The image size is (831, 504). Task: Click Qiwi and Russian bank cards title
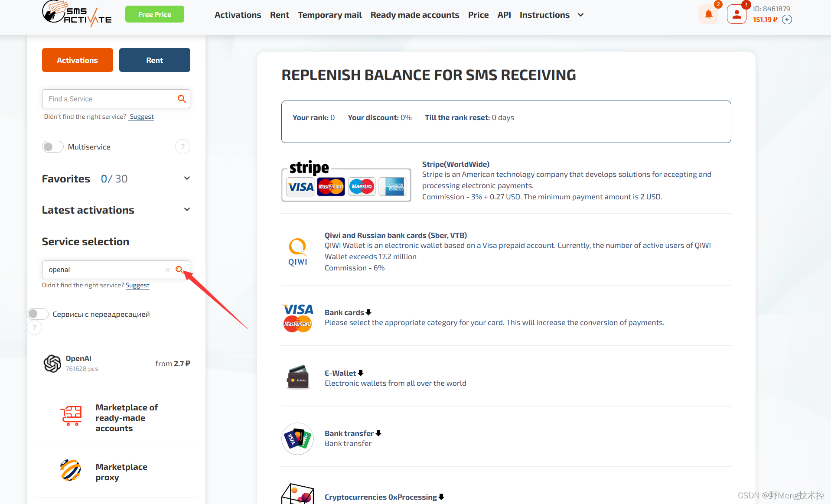coord(396,235)
